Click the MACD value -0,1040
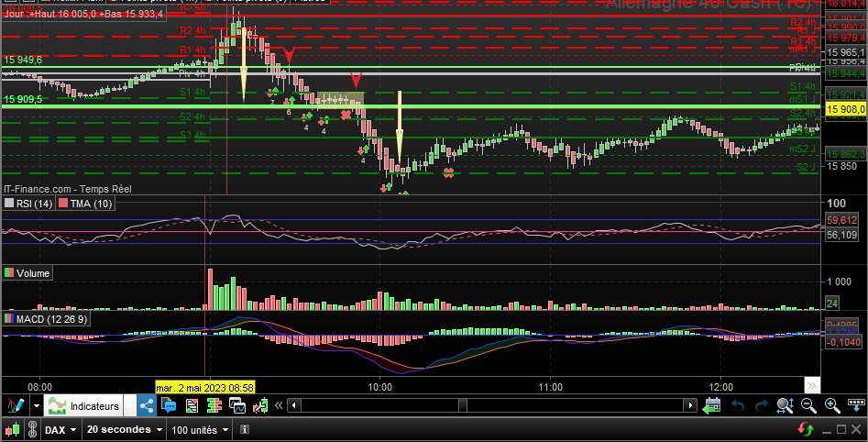This screenshot has width=868, height=442. [843, 342]
